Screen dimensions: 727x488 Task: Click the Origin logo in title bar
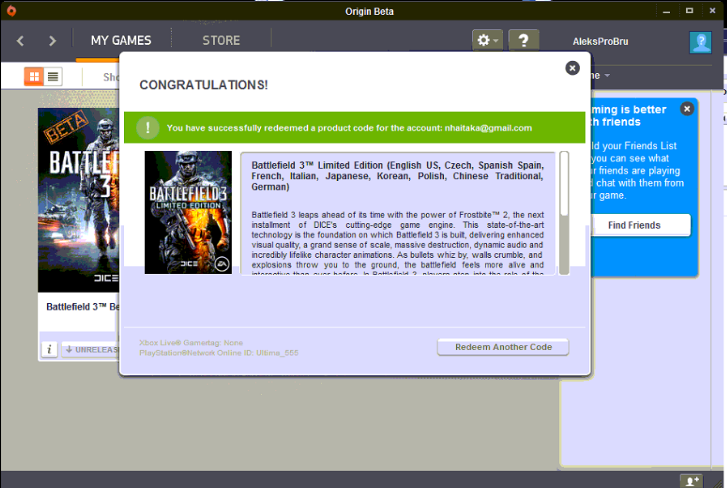pos(11,11)
